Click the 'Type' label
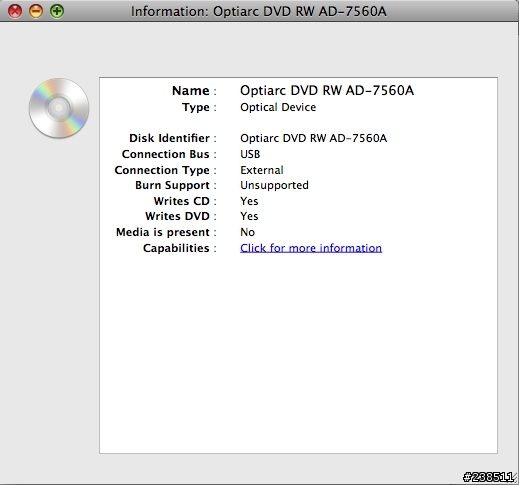The image size is (519, 485). pyautogui.click(x=196, y=107)
